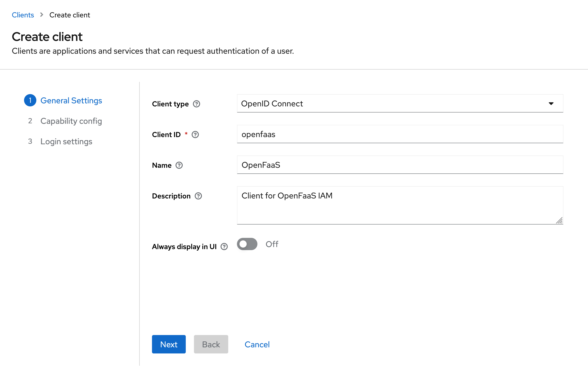Click the Cancel link

(x=257, y=344)
